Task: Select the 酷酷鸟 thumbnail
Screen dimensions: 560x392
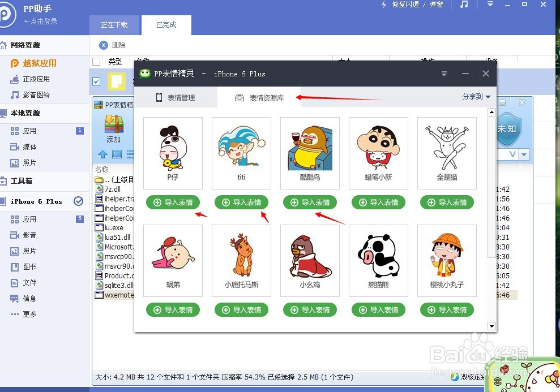Action: pos(310,153)
